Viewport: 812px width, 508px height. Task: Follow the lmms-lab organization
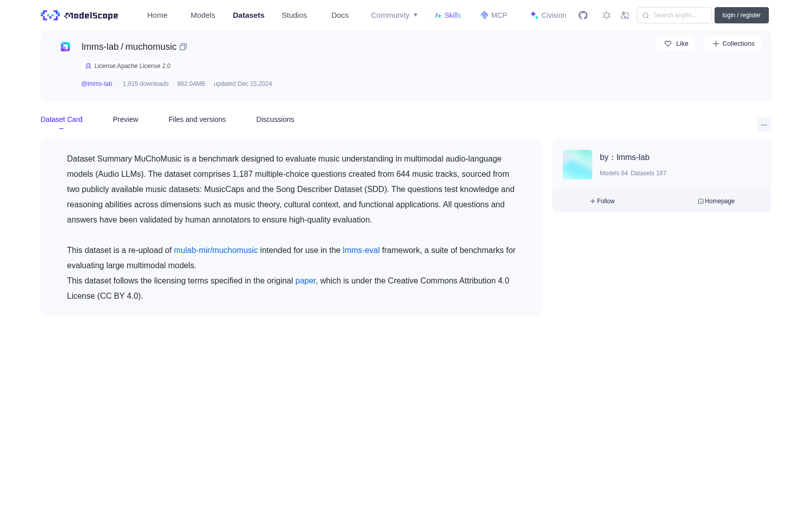(x=602, y=201)
